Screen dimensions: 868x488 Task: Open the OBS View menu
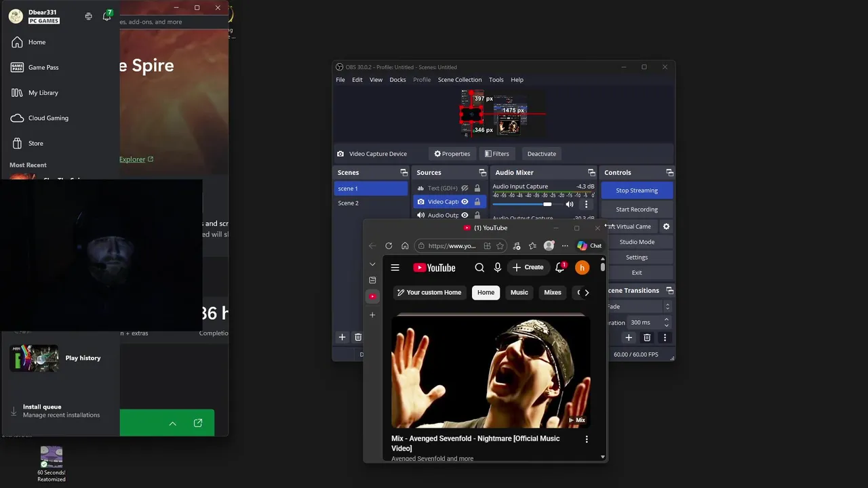click(x=376, y=80)
